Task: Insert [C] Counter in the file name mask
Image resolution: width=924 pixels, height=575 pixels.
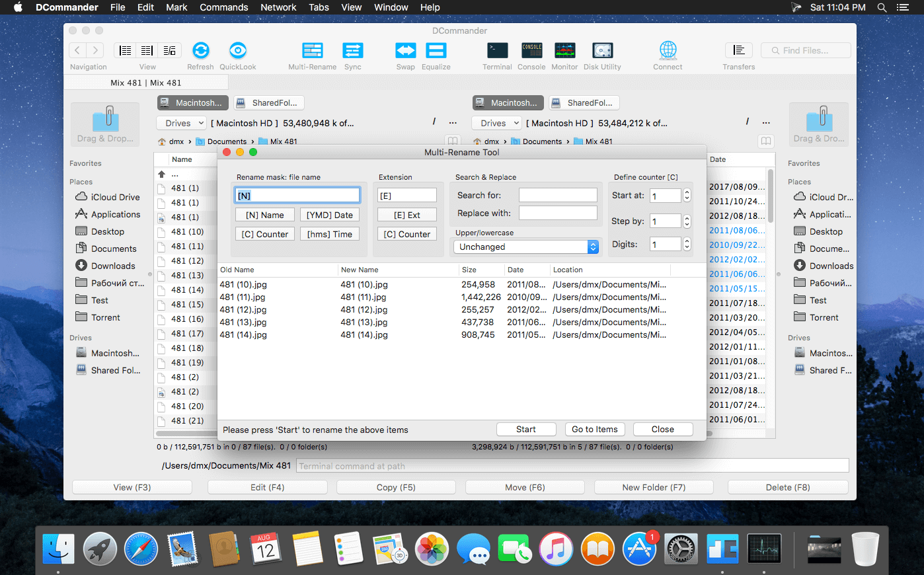Action: click(265, 234)
